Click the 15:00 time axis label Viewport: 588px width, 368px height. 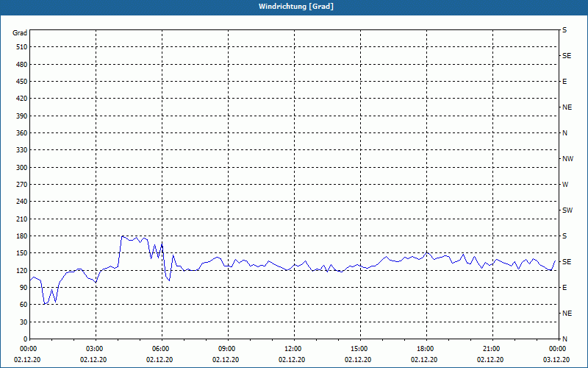coord(360,349)
